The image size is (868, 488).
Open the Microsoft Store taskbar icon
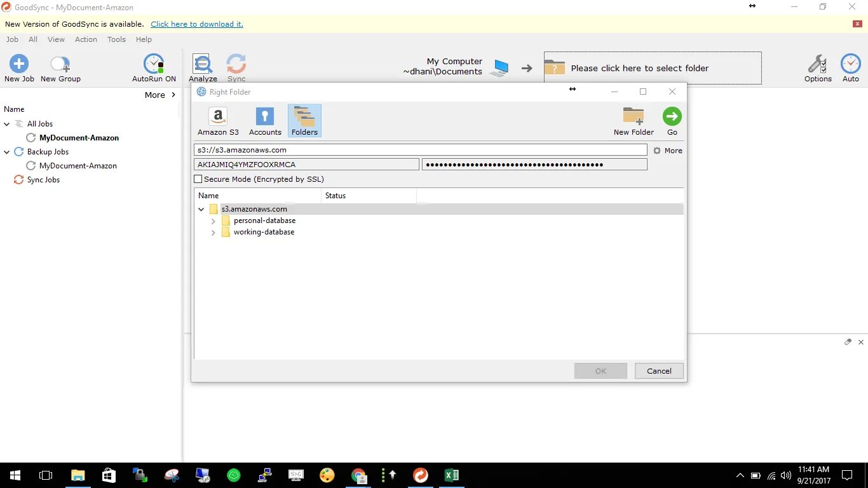point(109,475)
